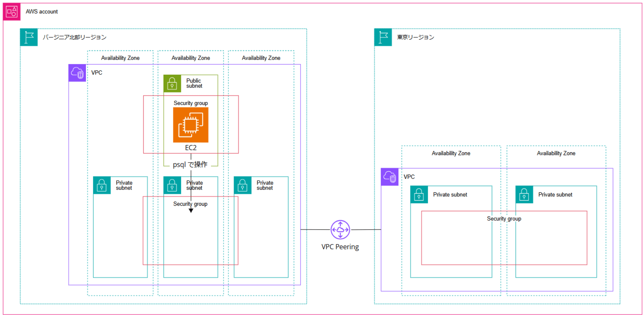Click the Tokyo region flag icon
644x315 pixels.
[x=383, y=37]
